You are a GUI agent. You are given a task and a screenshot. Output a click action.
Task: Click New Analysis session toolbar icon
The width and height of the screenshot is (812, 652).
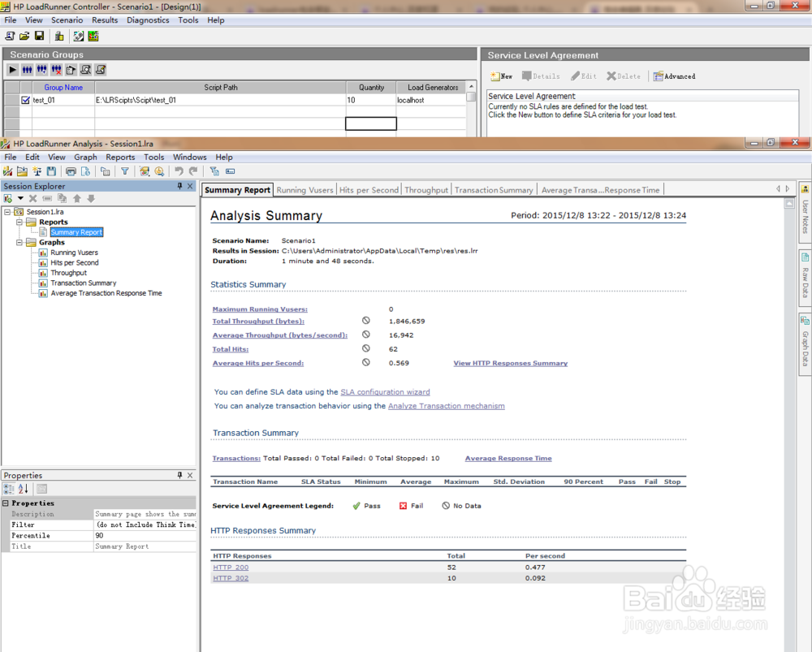(8, 171)
